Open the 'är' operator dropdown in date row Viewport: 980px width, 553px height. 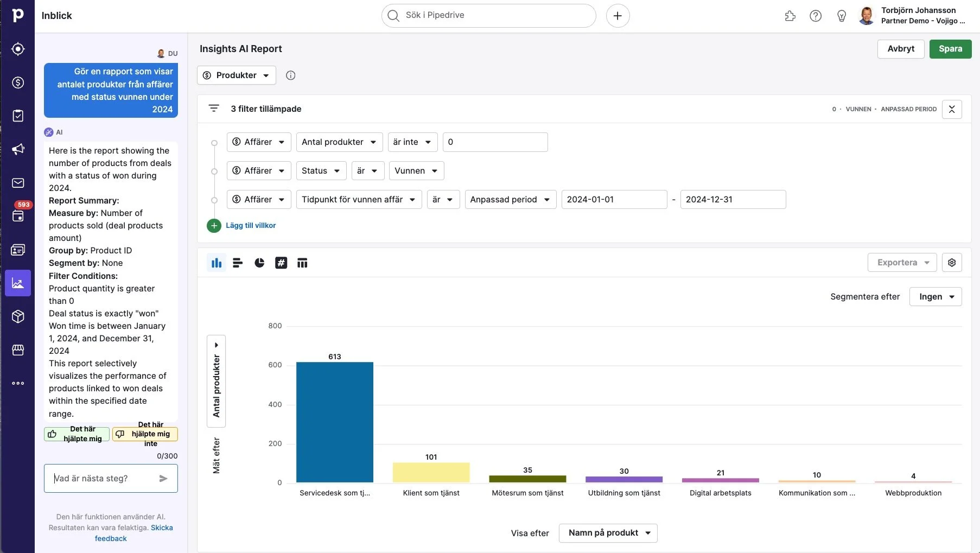pyautogui.click(x=443, y=200)
